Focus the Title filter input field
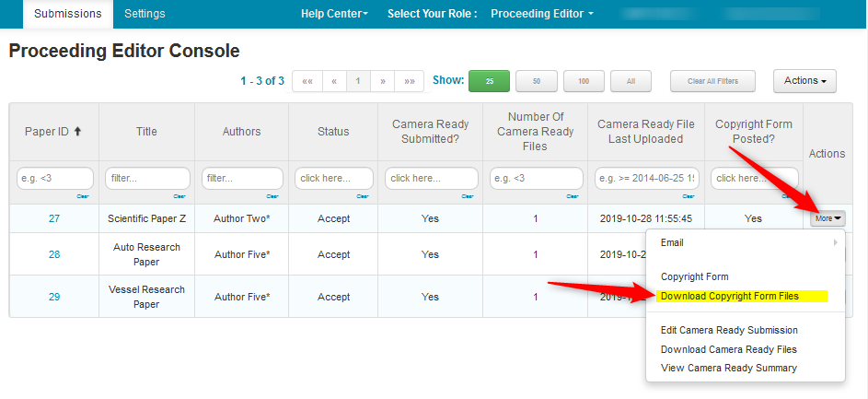868x399 pixels. point(146,178)
